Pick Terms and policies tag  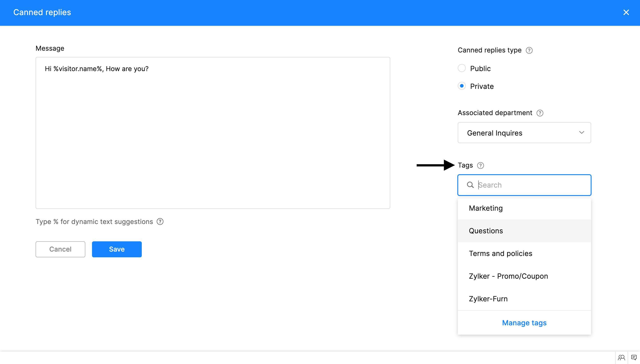point(500,254)
